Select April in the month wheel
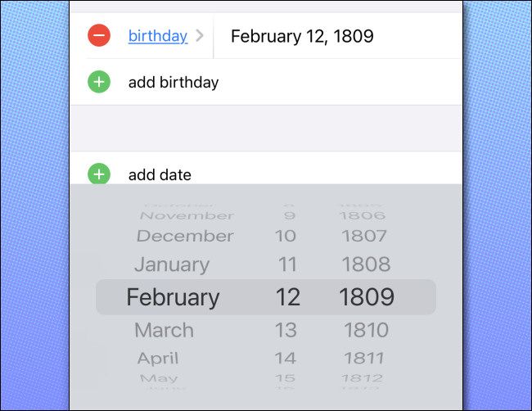Viewport: 532px width, 411px height. click(158, 358)
